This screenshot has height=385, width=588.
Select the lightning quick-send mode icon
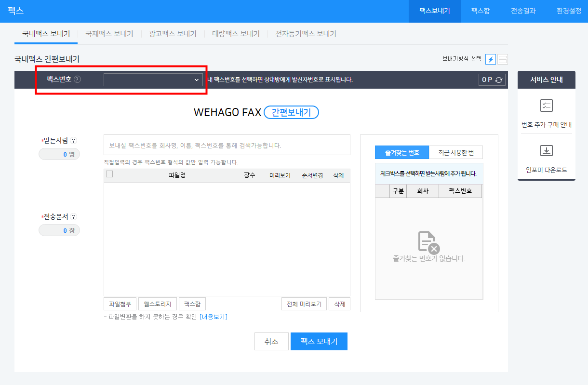490,59
